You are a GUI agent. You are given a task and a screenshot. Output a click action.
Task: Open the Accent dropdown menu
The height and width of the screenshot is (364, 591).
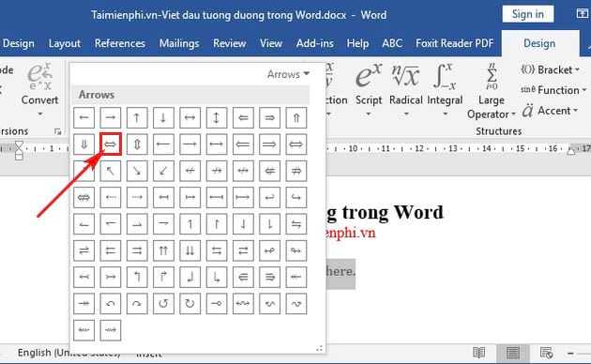[x=550, y=111]
